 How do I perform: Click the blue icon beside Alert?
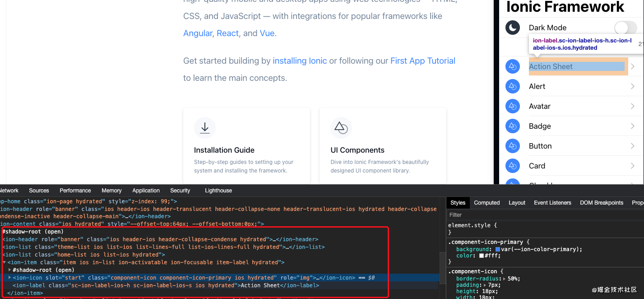click(513, 86)
